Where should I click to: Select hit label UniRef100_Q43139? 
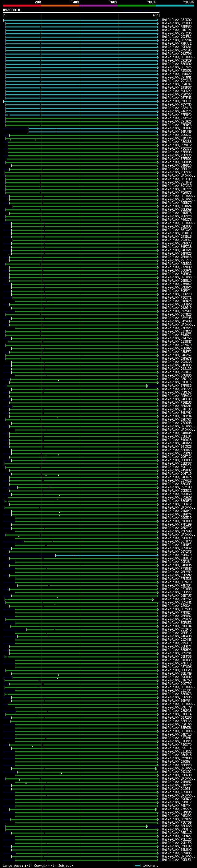click(177, 369)
